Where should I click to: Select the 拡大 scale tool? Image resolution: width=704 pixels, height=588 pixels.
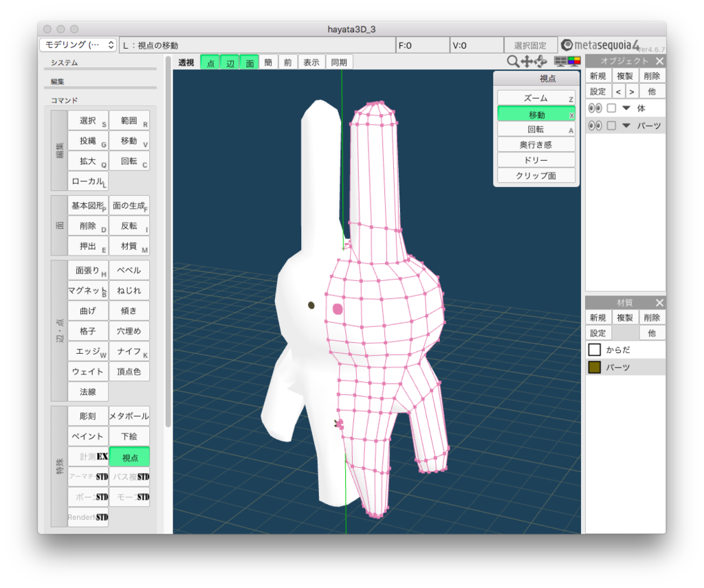point(88,161)
